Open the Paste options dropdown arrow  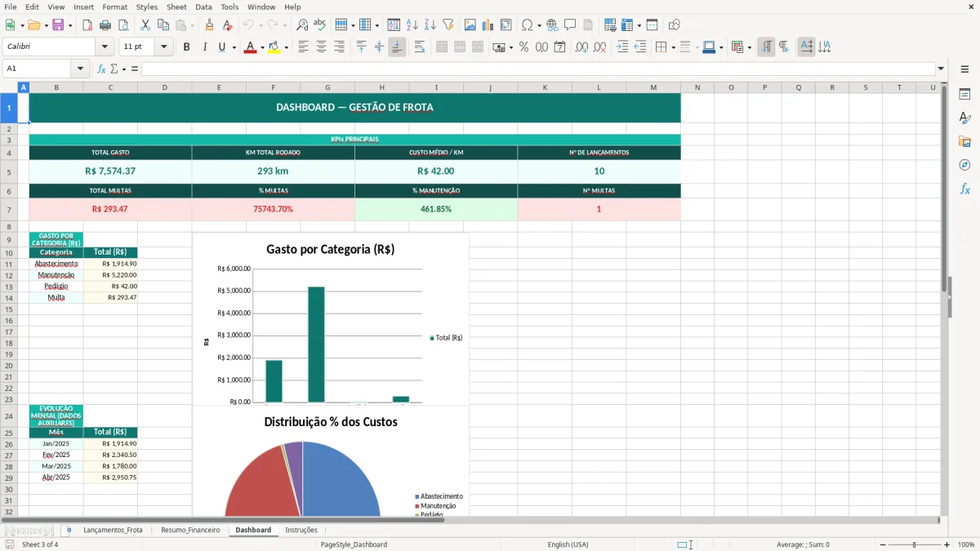[192, 25]
